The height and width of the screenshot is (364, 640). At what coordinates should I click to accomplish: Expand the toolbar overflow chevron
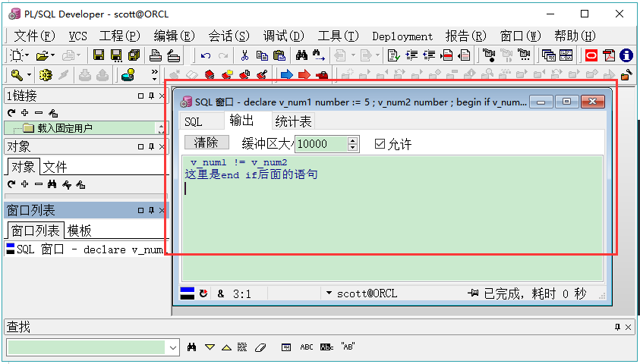tap(155, 72)
